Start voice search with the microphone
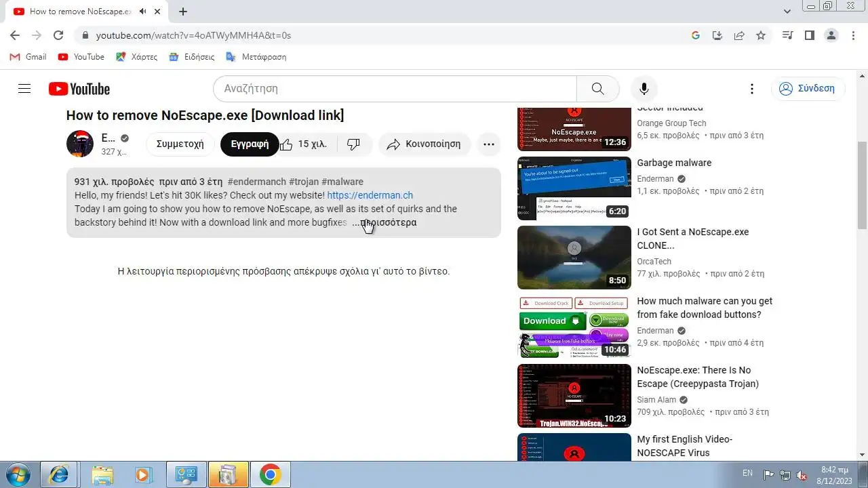 [x=644, y=89]
